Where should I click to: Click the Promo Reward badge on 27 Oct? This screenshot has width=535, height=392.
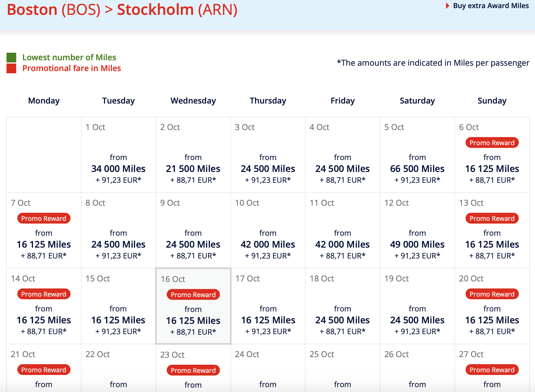tap(492, 370)
